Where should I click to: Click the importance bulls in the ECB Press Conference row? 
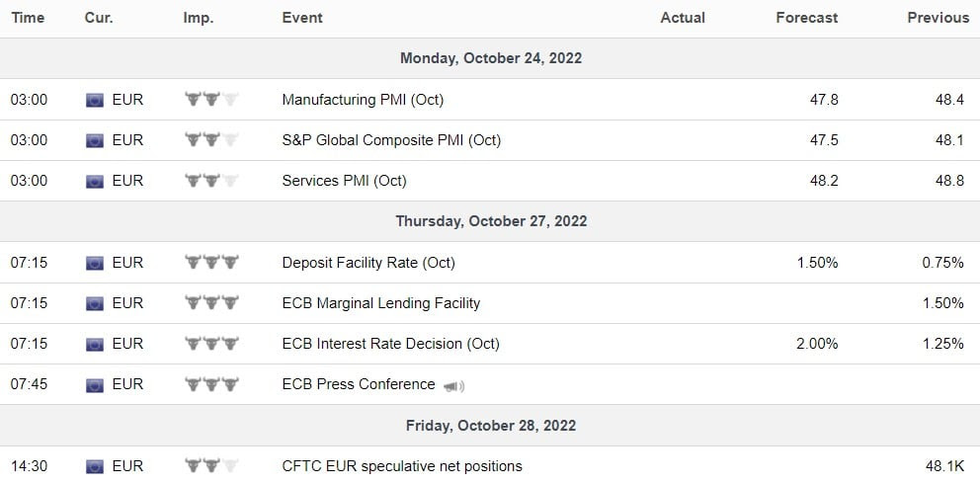(x=211, y=383)
